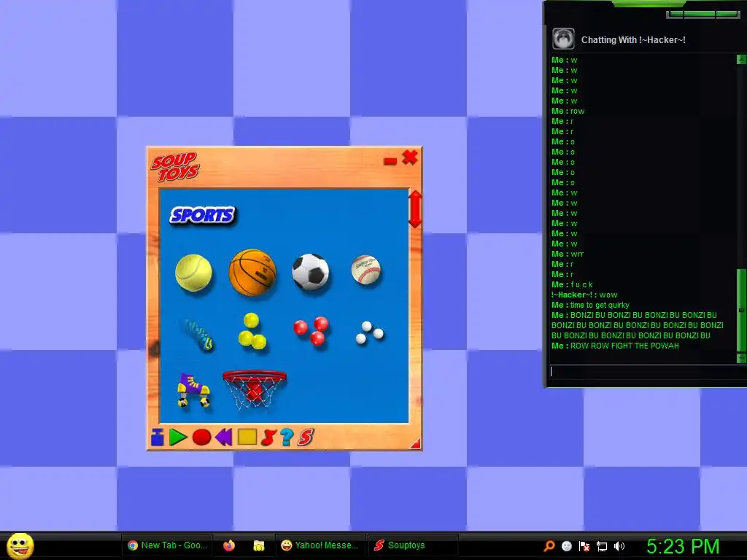Click the chat scrollbar down arrow
The height and width of the screenshot is (560, 747).
741,357
